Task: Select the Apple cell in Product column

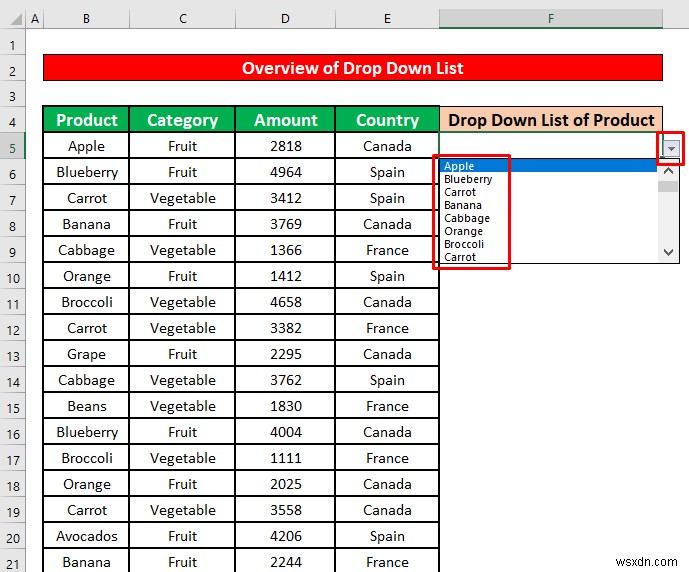Action: click(86, 146)
